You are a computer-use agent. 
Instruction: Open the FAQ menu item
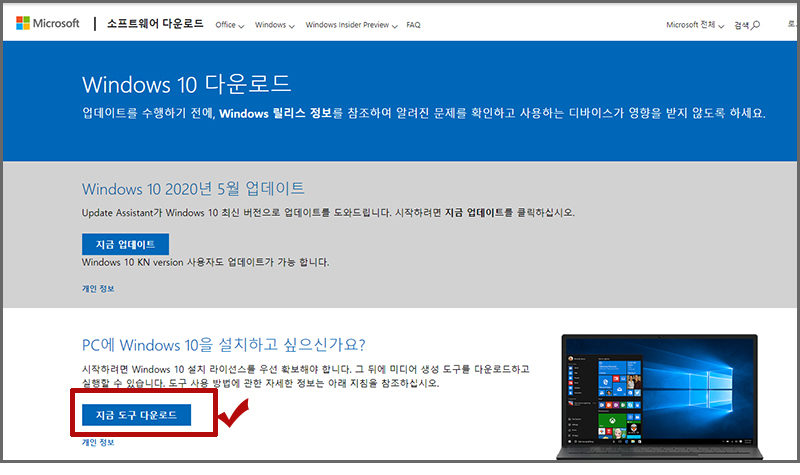(413, 25)
